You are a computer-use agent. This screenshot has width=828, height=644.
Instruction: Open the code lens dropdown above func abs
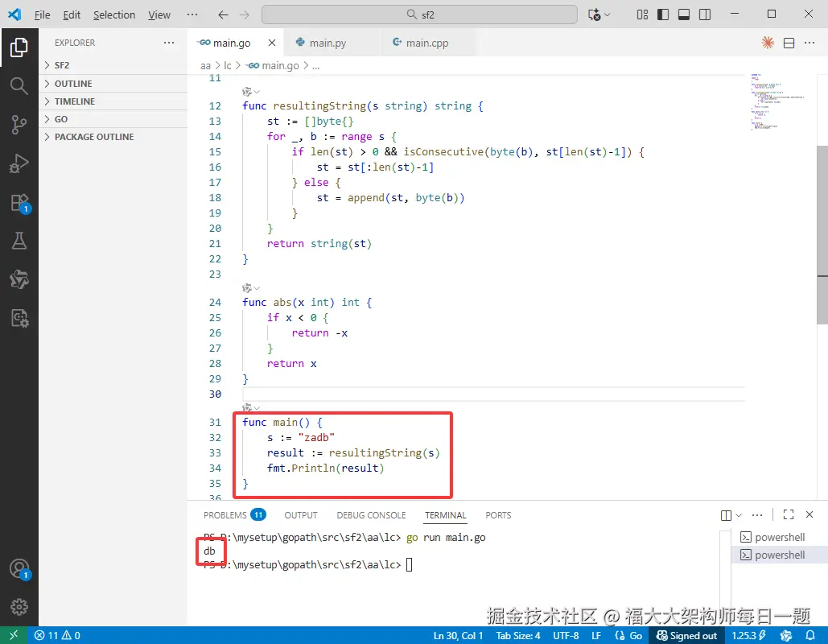251,288
